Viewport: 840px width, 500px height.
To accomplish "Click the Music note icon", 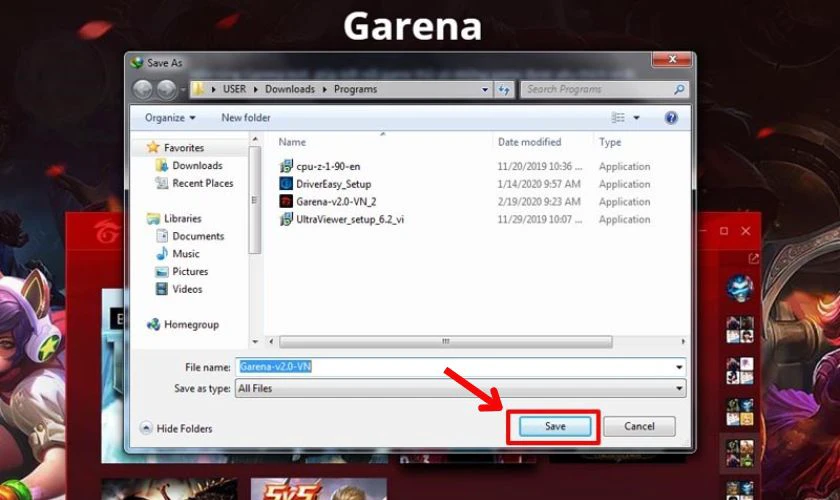I will 162,253.
